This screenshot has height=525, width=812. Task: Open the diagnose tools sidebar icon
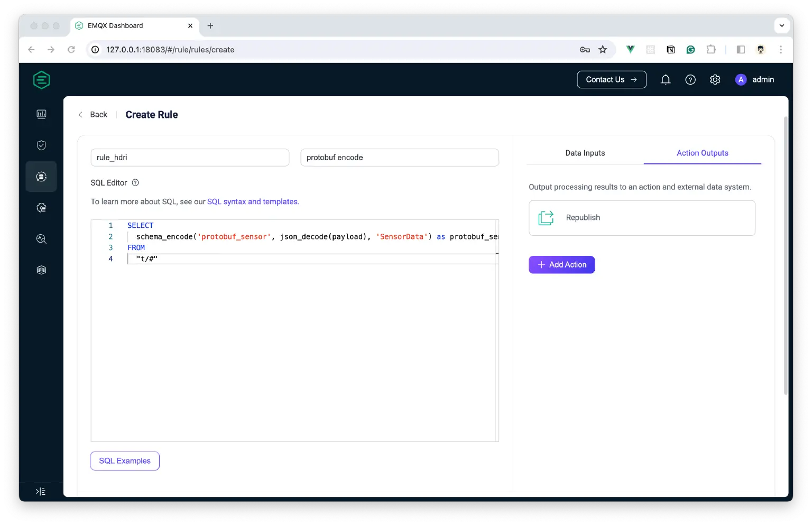pos(41,239)
